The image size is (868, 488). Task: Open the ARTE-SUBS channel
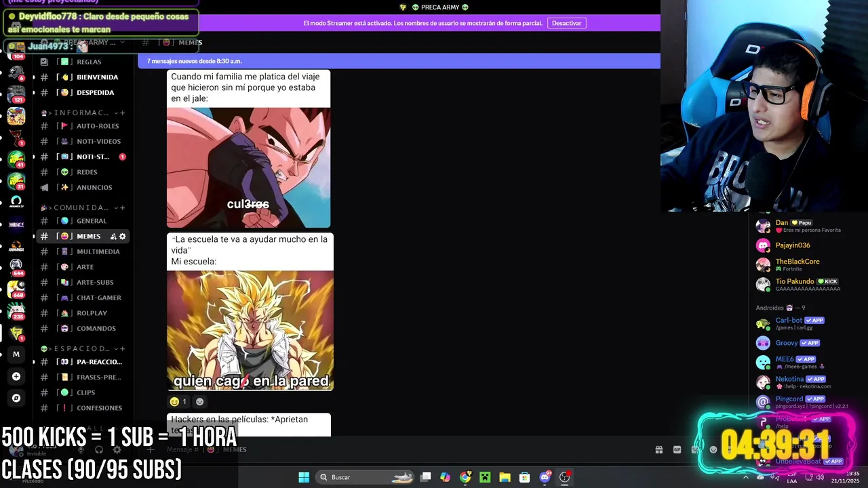tap(81, 282)
